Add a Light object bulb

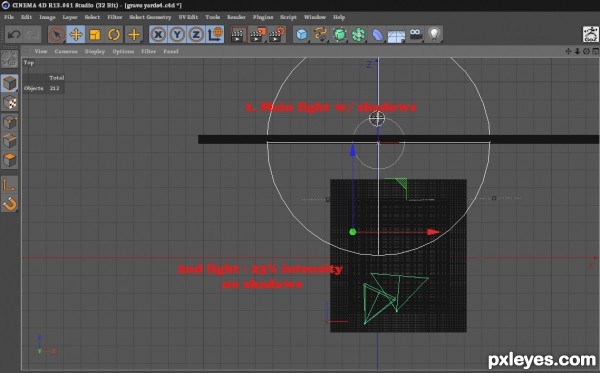(434, 35)
